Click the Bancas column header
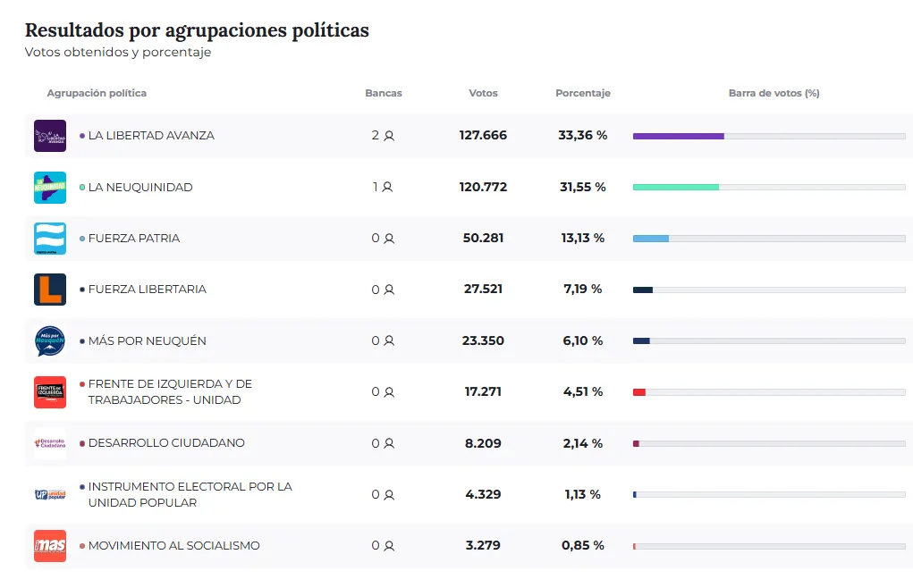 [384, 93]
